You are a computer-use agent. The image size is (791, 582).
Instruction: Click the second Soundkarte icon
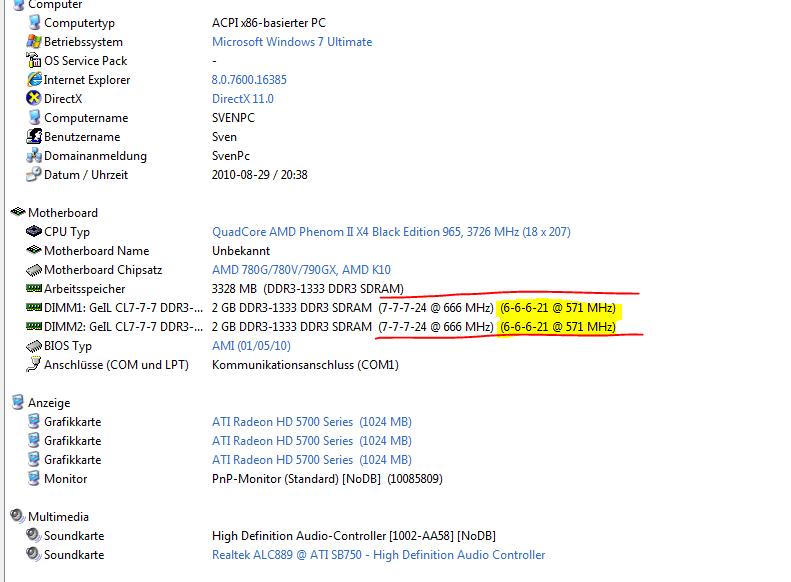pos(33,554)
